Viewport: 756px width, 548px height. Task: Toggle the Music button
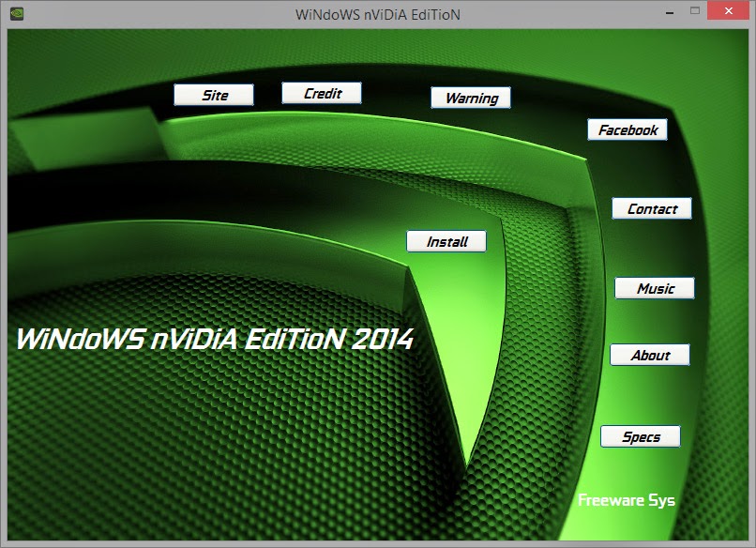(x=655, y=288)
